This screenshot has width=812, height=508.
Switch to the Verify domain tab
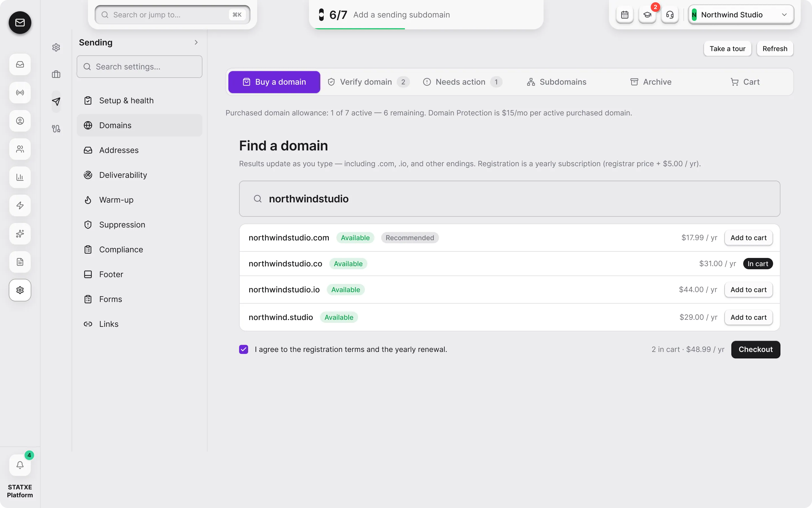click(x=369, y=82)
